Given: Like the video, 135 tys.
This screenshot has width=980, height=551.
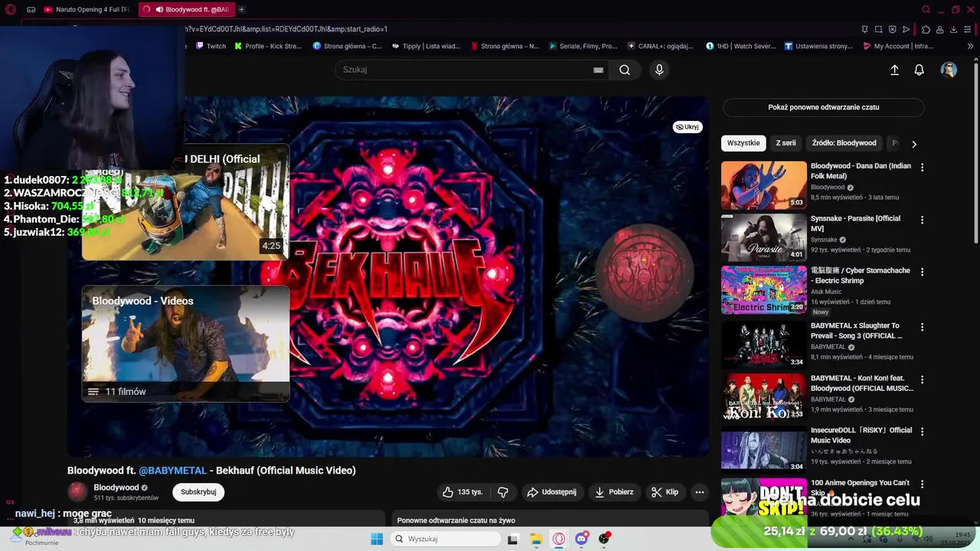Looking at the screenshot, I should [x=462, y=492].
